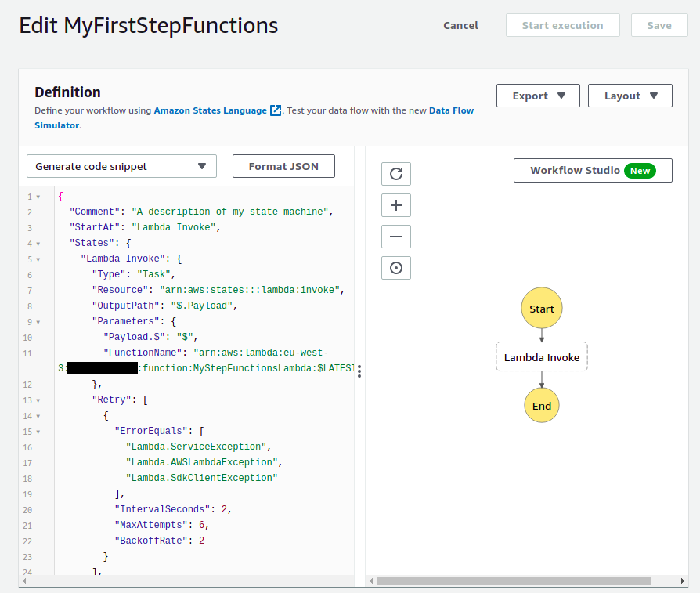Viewport: 700px width, 593px height.
Task: Zoom out of the workflow graph
Action: click(x=395, y=237)
